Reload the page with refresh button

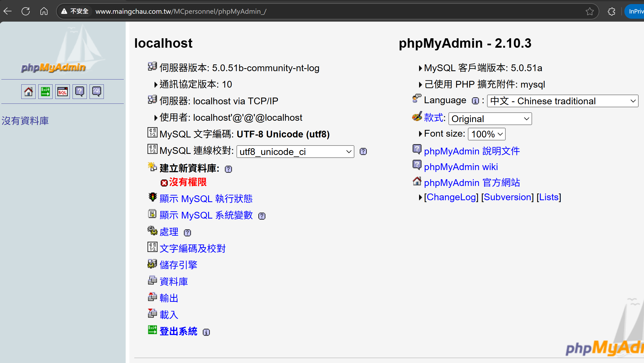[x=26, y=11]
